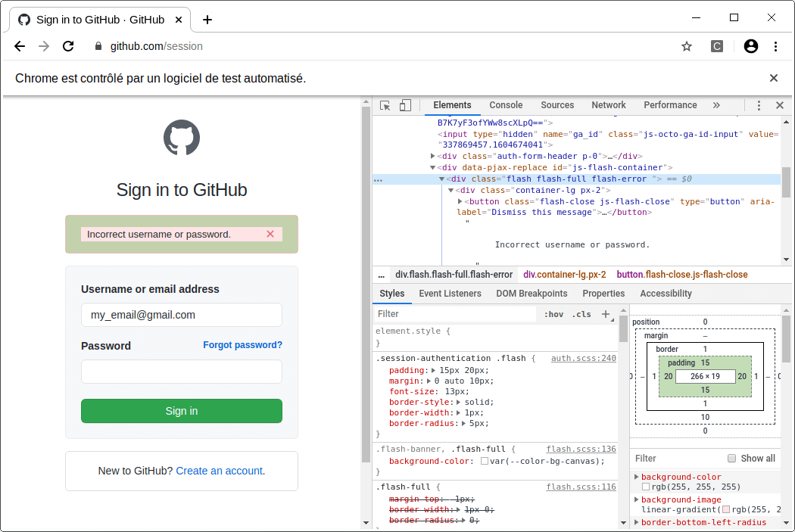Screen dimensions: 795x532
Task: Click the GitHub Octocat logo
Action: pyautogui.click(x=181, y=138)
